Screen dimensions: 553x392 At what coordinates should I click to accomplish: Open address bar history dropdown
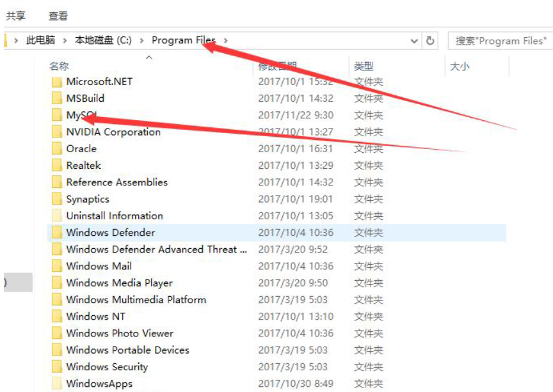(x=414, y=41)
